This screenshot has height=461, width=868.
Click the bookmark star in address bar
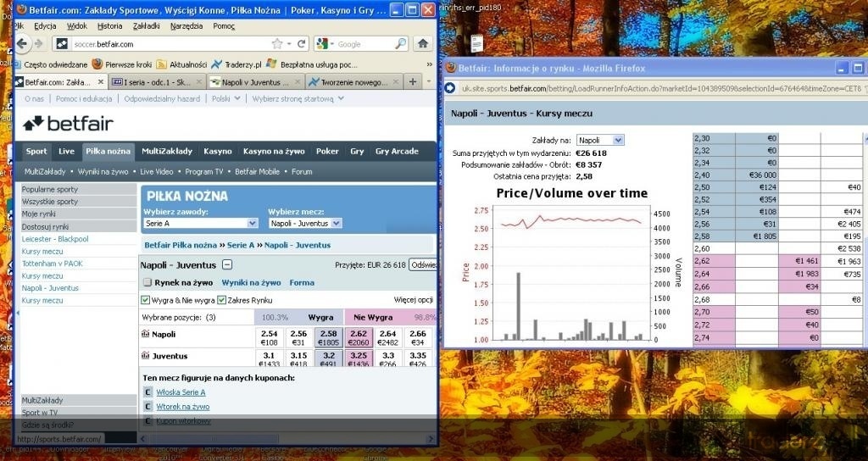[x=277, y=44]
